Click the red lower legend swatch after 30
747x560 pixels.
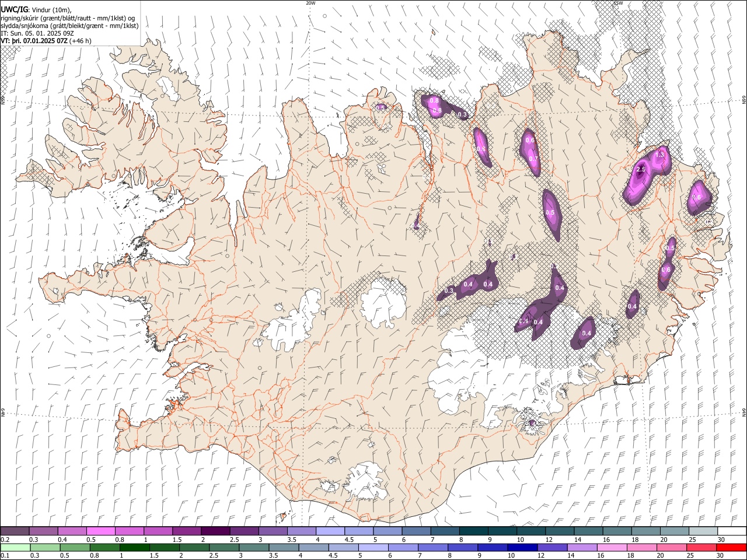tap(731, 547)
